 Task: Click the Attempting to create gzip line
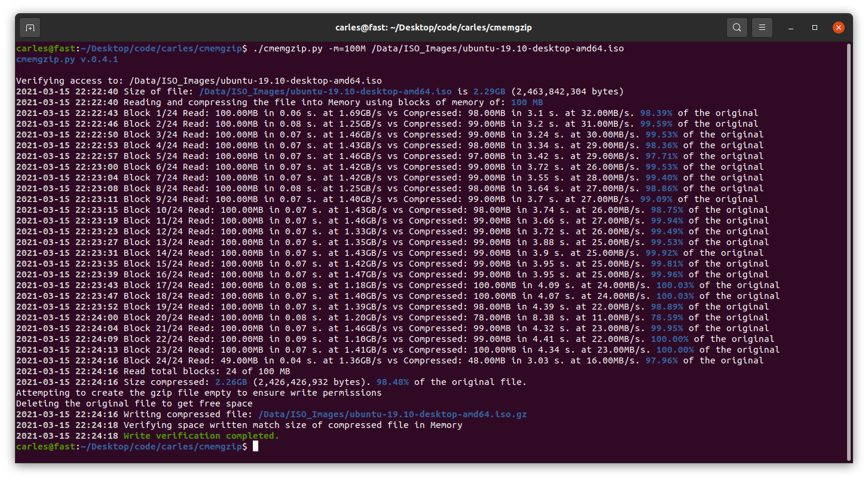pos(199,393)
